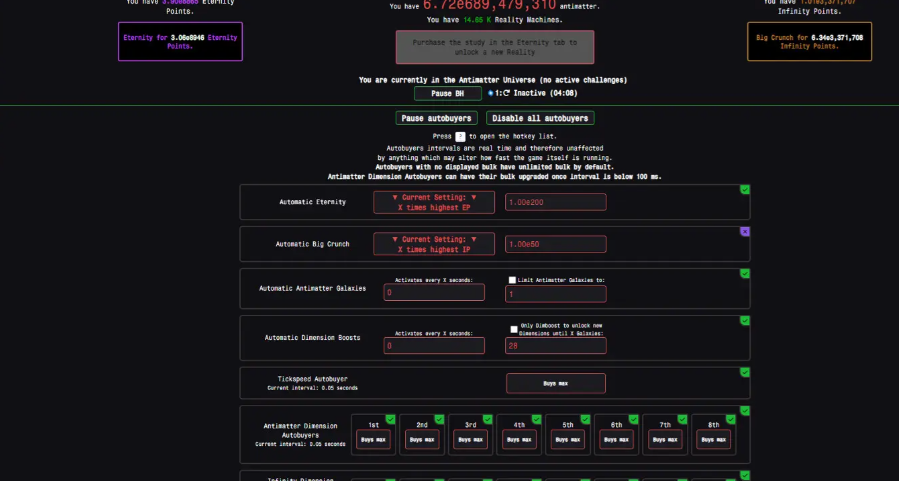Toggle the 5th dimension autobuyer checkmark
The height and width of the screenshot is (481, 899).
pyautogui.click(x=585, y=419)
